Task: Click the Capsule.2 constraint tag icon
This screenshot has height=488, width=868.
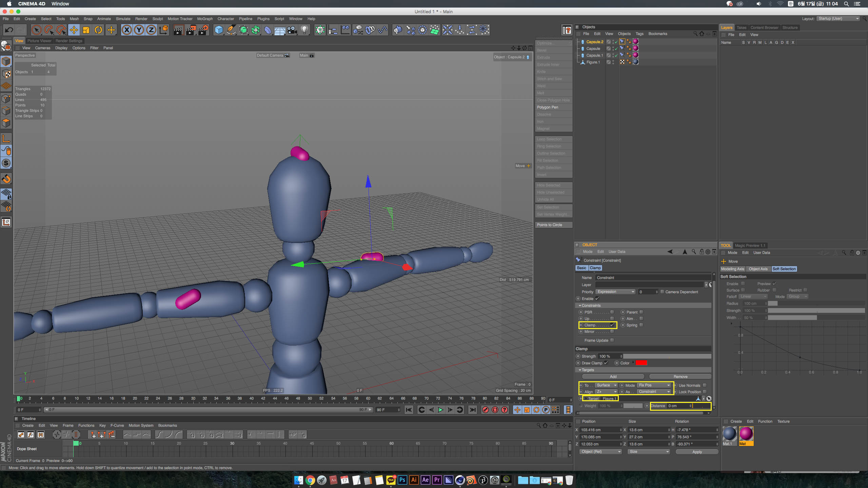Action: (622, 42)
